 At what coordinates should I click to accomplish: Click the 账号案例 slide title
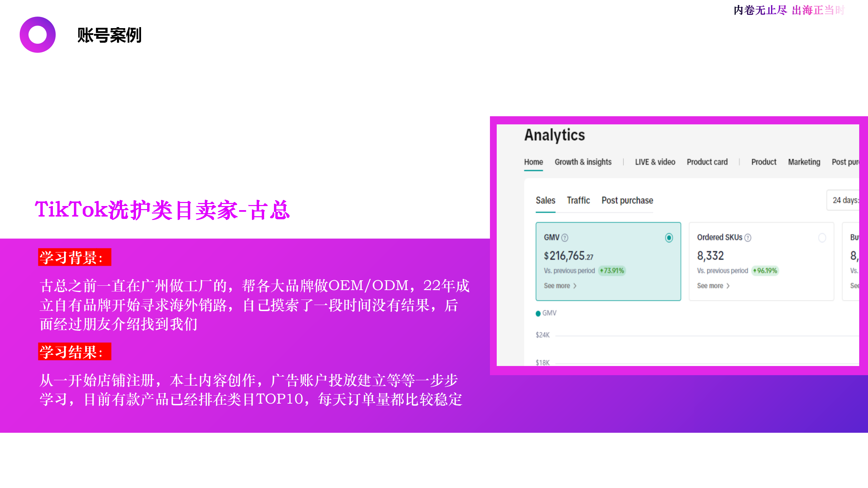tap(109, 35)
